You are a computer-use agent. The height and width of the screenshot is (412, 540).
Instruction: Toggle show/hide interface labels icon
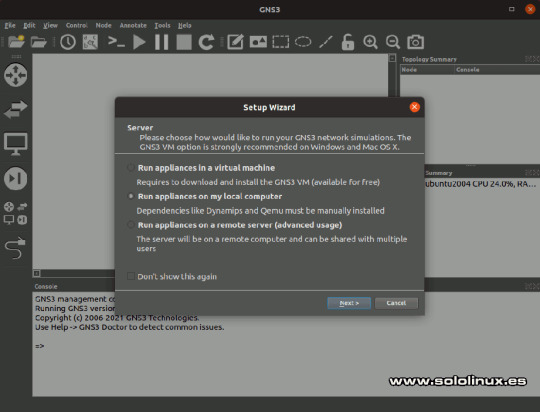90,42
